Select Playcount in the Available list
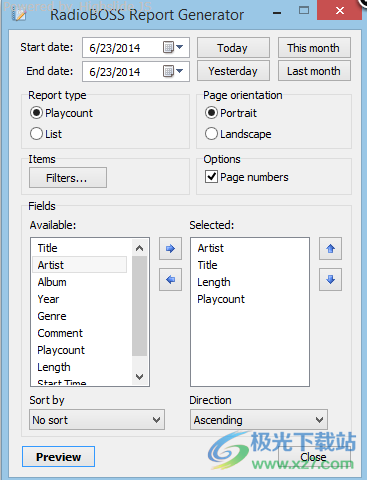This screenshot has width=367, height=480. tap(79, 350)
